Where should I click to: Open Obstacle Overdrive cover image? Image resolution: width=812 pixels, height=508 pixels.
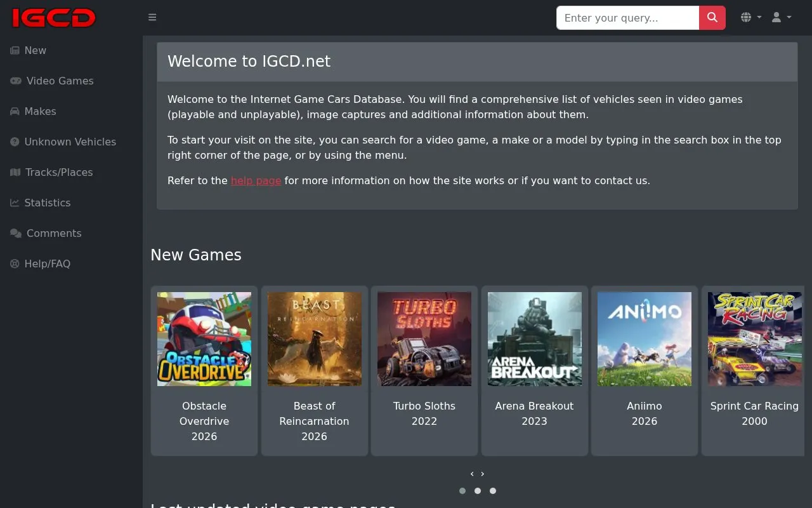(204, 339)
